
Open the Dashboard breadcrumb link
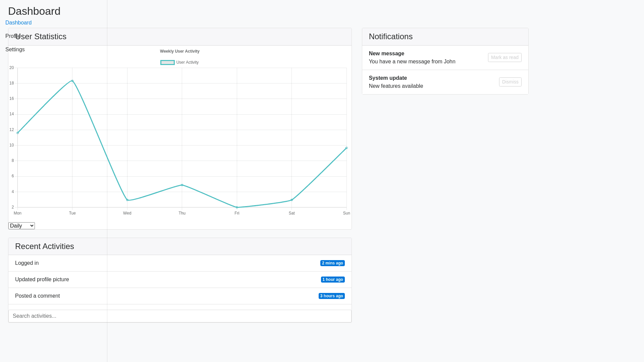coord(18,22)
